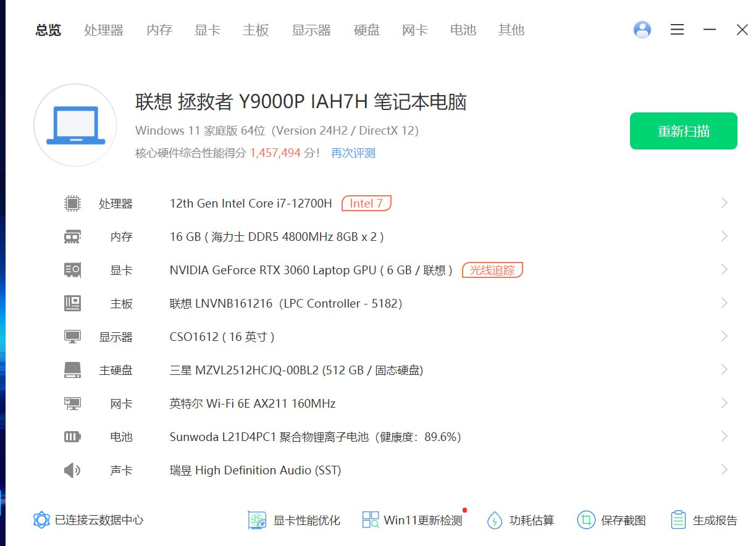Viewport: 756px width, 546px height.
Task: Click the save screenshot crop icon
Action: [586, 520]
